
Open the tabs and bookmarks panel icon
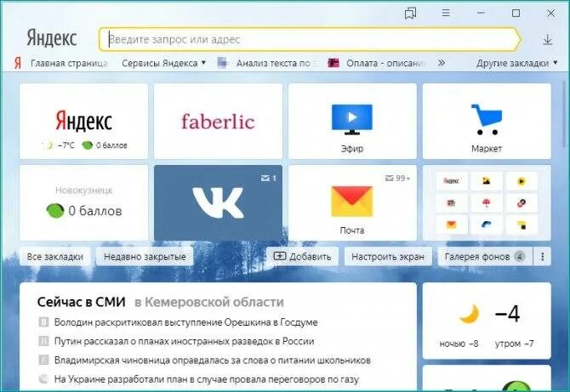coord(410,14)
